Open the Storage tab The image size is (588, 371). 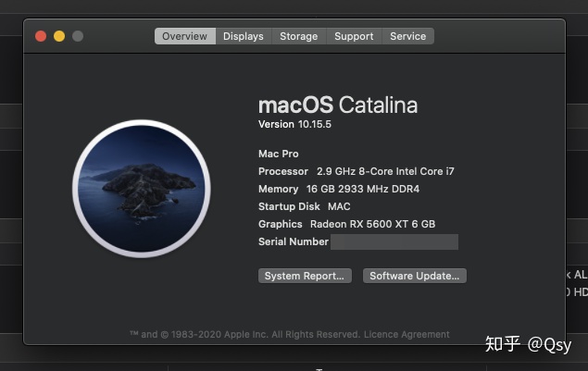coord(299,36)
